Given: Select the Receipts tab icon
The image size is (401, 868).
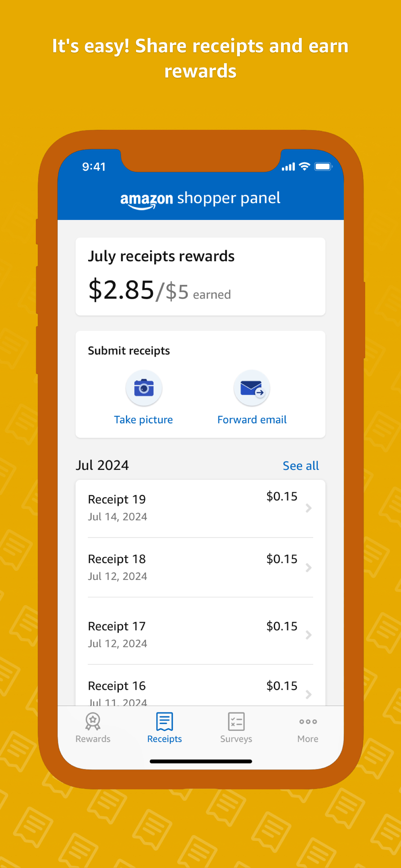Looking at the screenshot, I should click(164, 721).
